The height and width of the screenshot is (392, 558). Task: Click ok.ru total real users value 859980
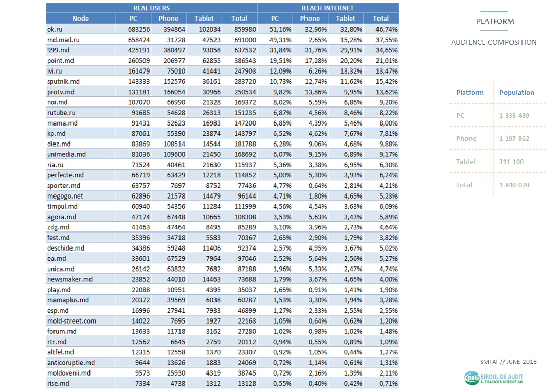(x=239, y=29)
